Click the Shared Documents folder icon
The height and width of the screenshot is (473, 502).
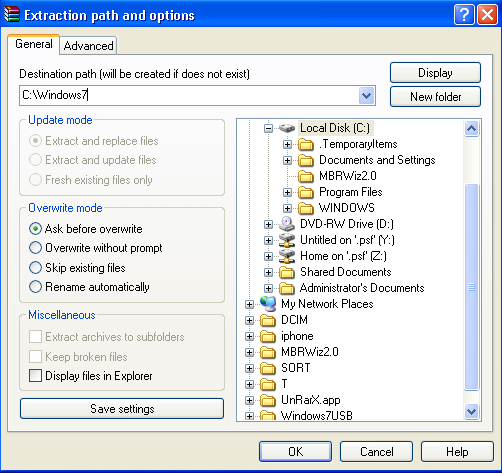point(287,272)
